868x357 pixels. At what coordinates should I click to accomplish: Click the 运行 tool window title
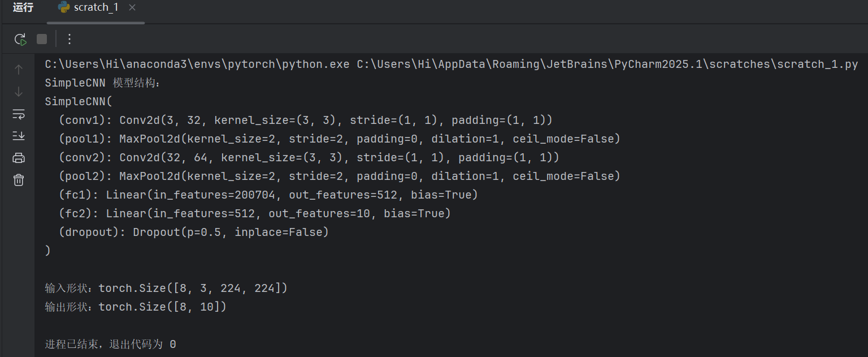pyautogui.click(x=23, y=8)
